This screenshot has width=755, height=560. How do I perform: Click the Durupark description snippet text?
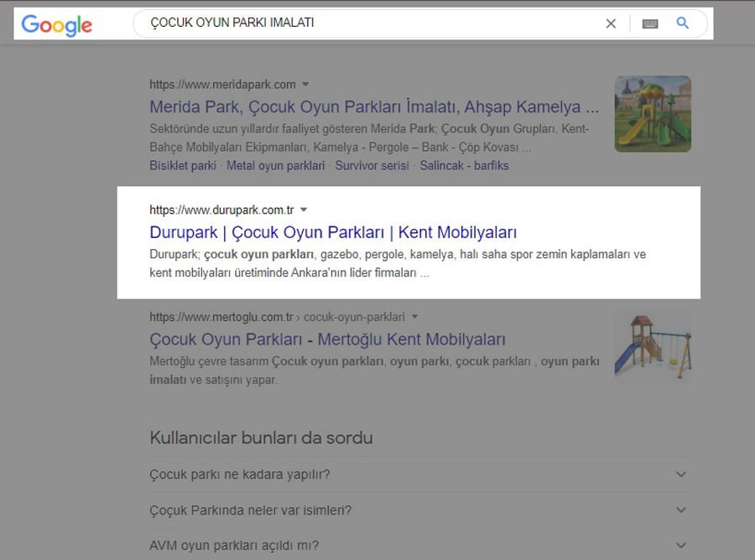coord(398,263)
